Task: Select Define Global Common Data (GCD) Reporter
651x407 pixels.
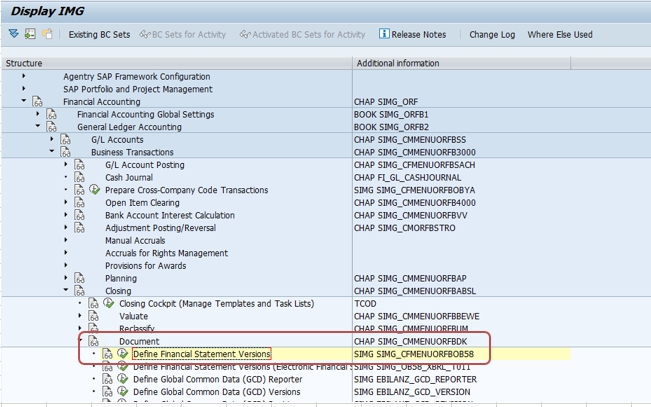Action: click(x=218, y=379)
